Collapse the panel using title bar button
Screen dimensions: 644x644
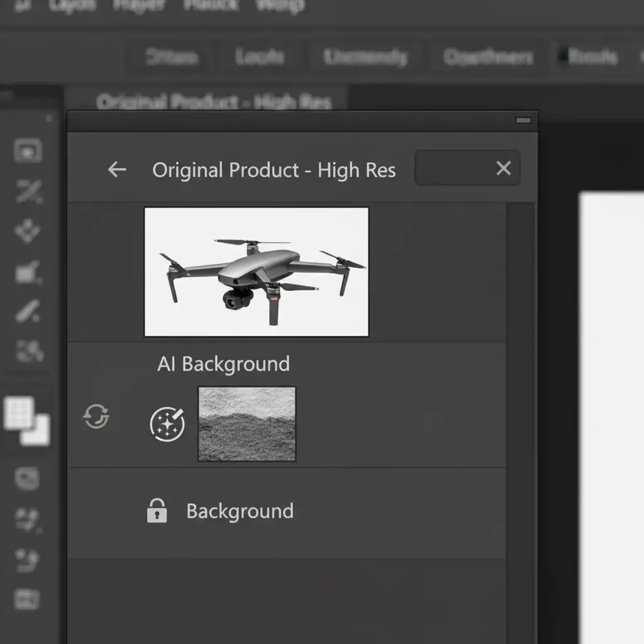523,120
